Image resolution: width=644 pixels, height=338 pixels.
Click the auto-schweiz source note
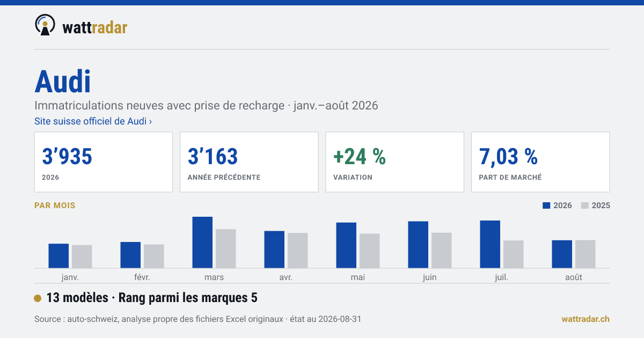coord(197,319)
